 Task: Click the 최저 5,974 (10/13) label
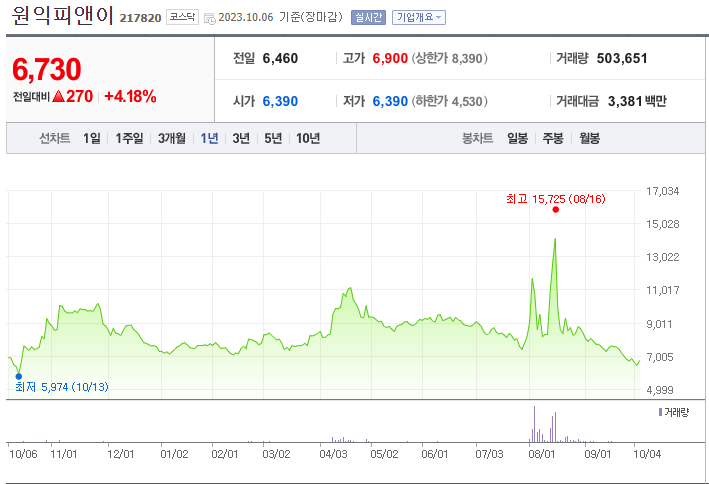coord(61,387)
